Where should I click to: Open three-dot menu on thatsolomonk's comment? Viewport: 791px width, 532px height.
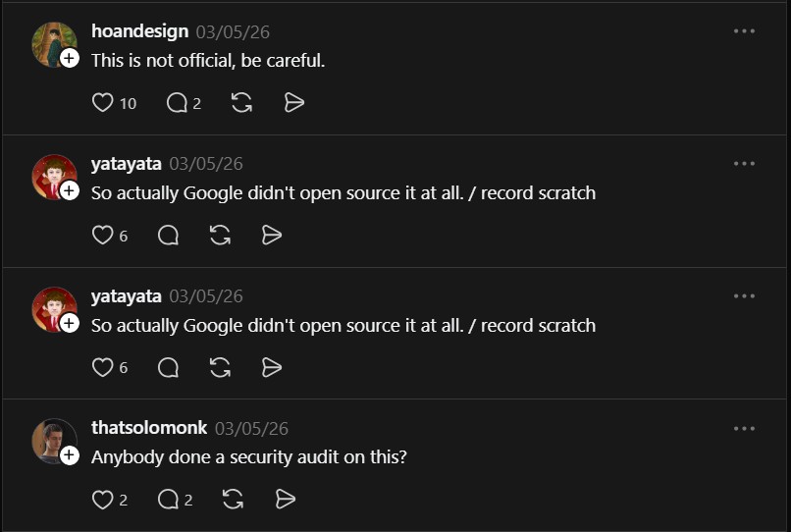click(x=744, y=428)
